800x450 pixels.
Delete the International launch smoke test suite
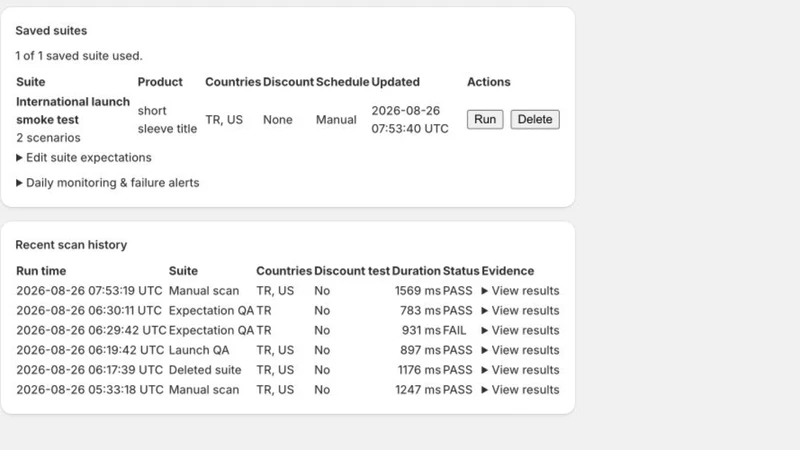(535, 119)
